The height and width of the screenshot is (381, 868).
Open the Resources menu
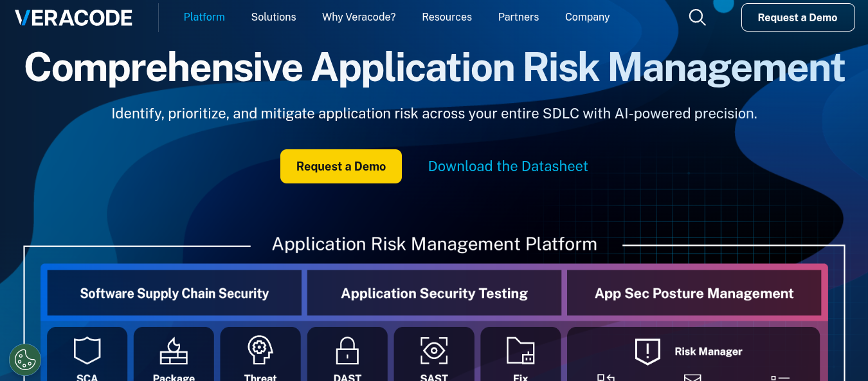coord(447,17)
